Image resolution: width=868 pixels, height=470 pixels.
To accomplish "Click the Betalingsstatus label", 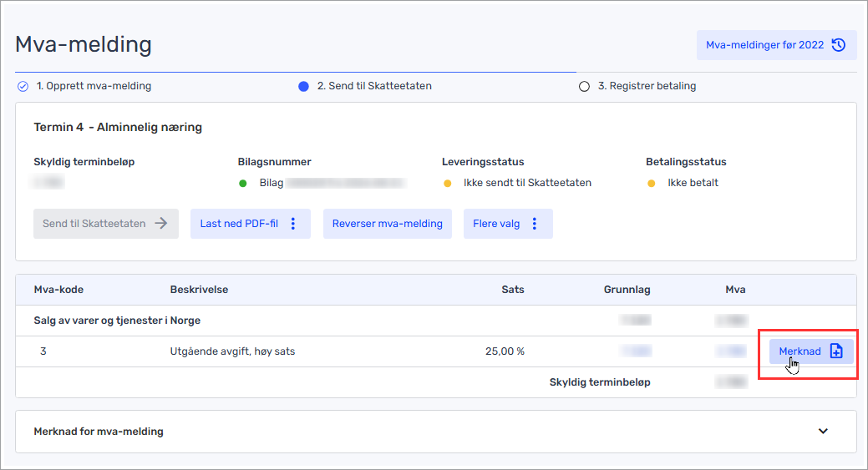I will [686, 162].
